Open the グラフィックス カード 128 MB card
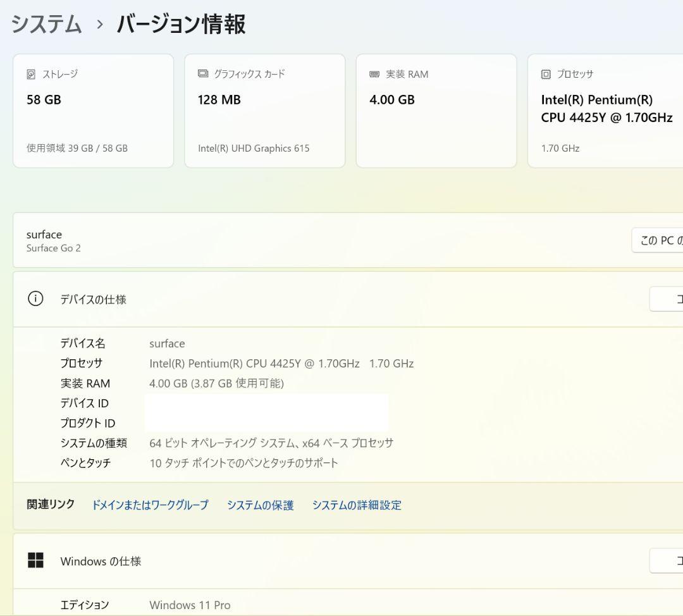 265,111
